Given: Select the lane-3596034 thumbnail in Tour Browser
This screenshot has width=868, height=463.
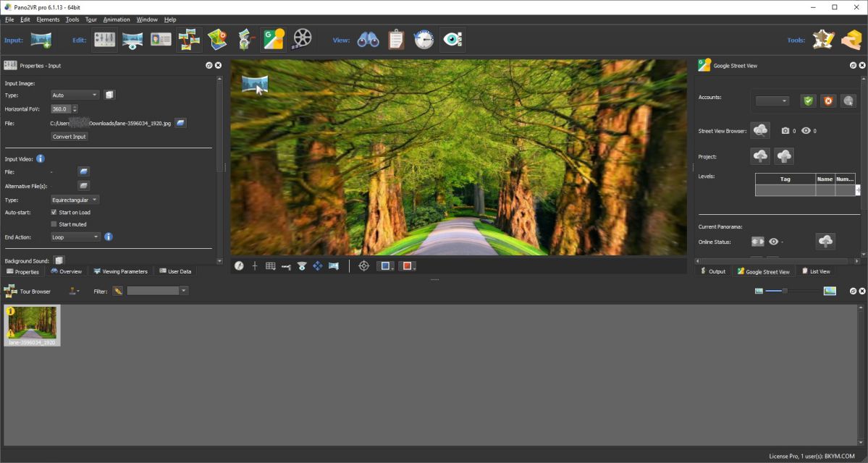Looking at the screenshot, I should (x=32, y=325).
